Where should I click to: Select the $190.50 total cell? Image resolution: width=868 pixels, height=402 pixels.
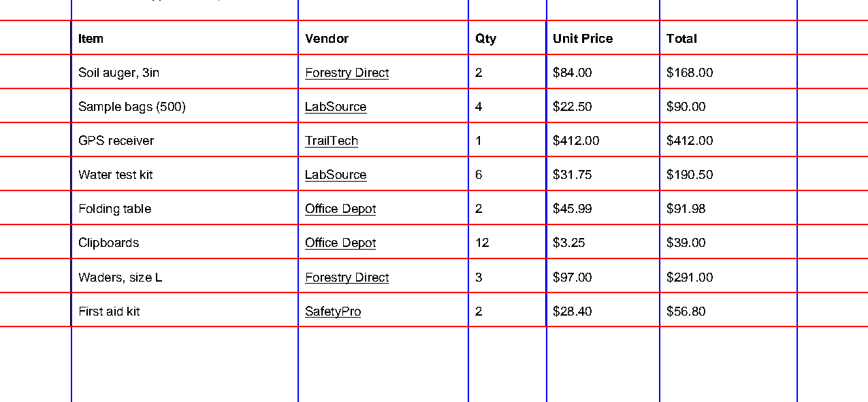[x=728, y=173]
